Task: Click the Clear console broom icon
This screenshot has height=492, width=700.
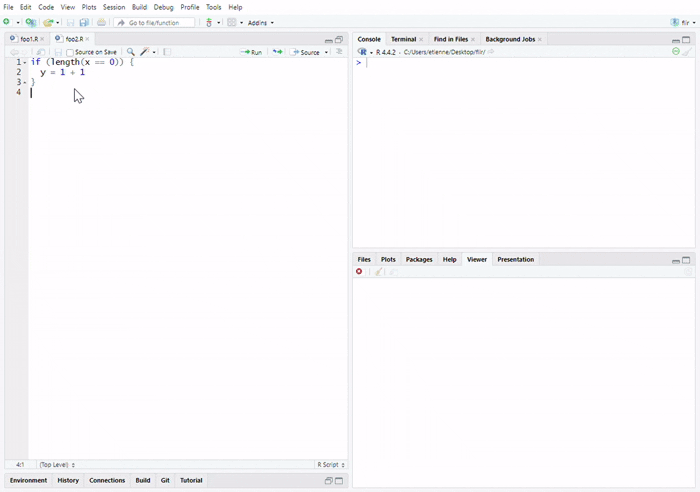Action: (x=688, y=52)
